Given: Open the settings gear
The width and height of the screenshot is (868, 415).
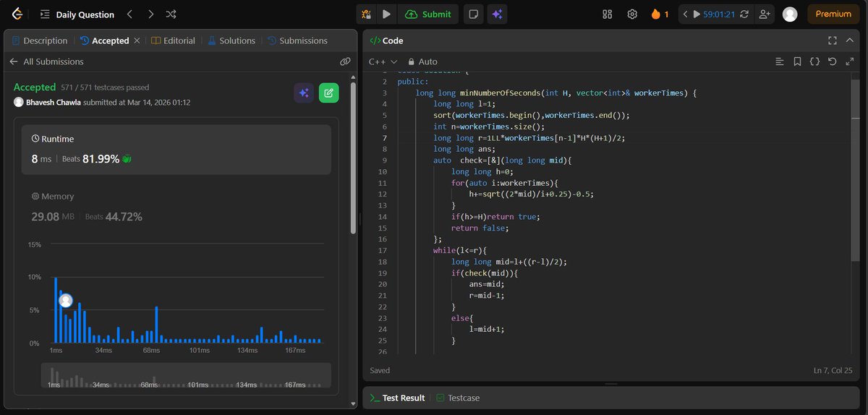Looking at the screenshot, I should tap(632, 14).
